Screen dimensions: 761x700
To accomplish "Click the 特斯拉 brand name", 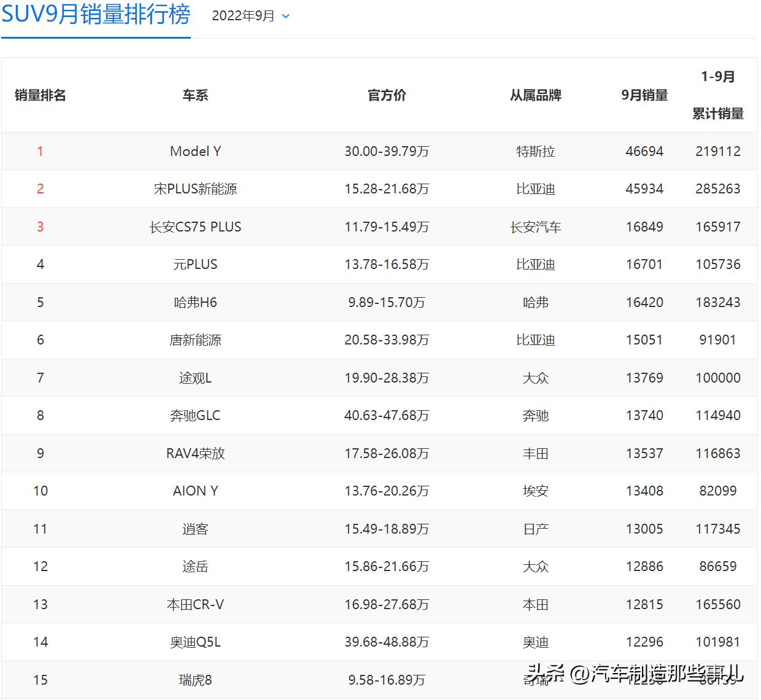I will [x=535, y=151].
